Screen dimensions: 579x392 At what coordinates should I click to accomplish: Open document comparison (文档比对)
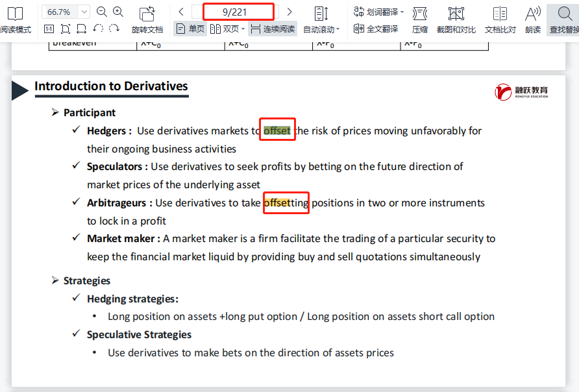point(500,19)
